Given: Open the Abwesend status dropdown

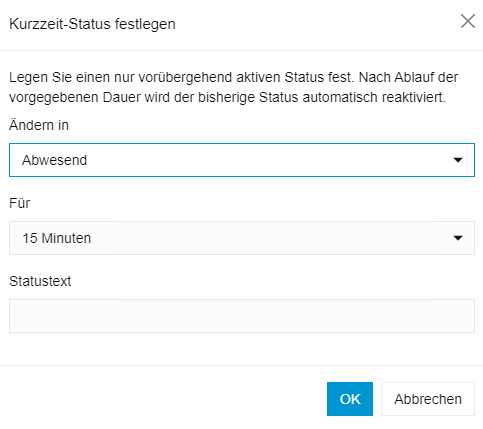Looking at the screenshot, I should tap(242, 160).
